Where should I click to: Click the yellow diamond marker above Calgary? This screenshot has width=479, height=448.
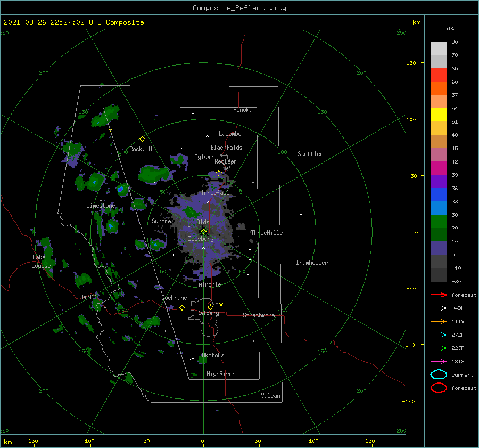[x=210, y=307]
